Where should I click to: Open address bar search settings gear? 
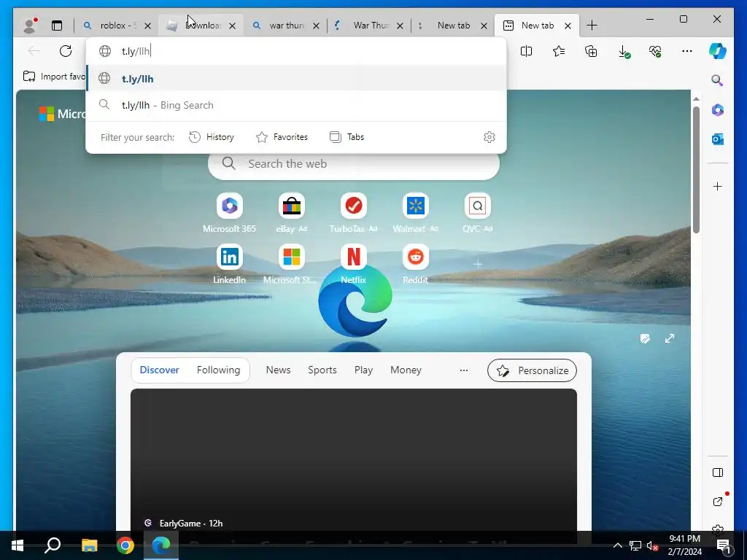click(489, 137)
